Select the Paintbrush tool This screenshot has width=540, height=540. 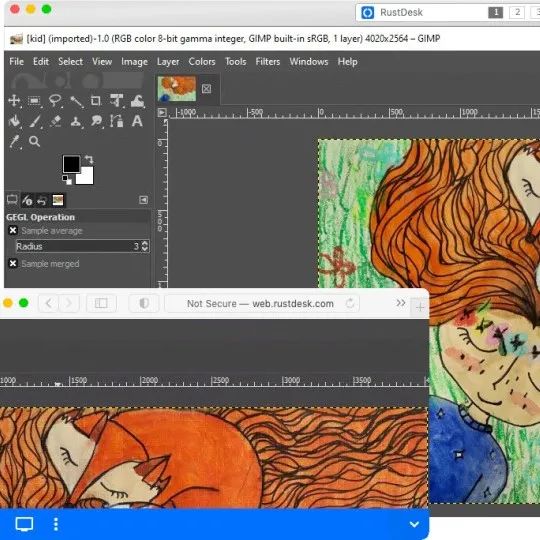point(35,121)
